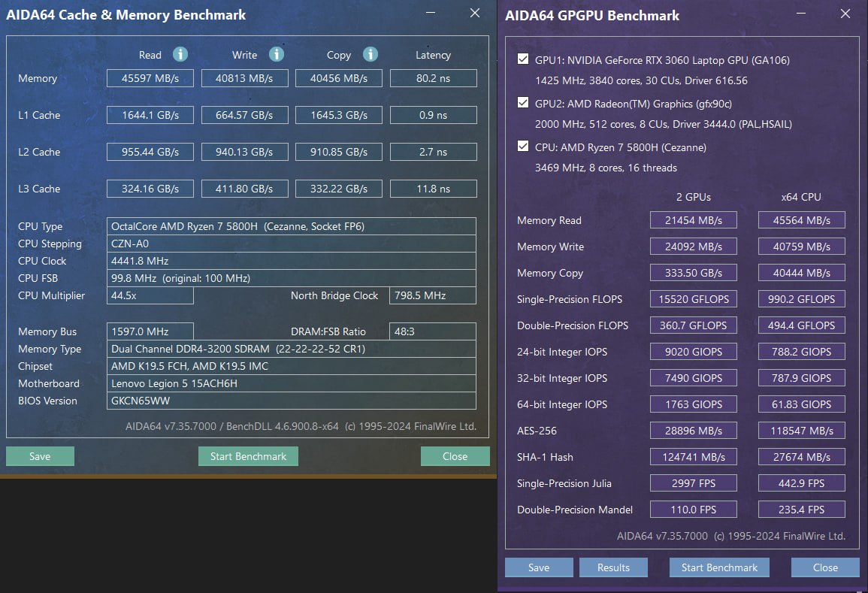Select 64-bit Integer IOPS 1763 GIOPS
This screenshot has width=868, height=593.
point(694,404)
